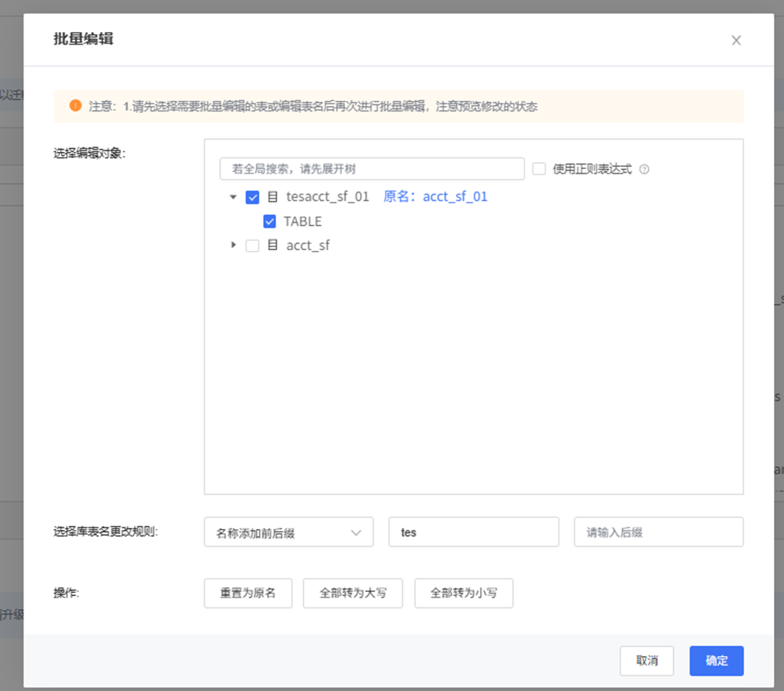
Task: Uncheck the tesacct_sf_01 checkbox
Action: pos(253,197)
